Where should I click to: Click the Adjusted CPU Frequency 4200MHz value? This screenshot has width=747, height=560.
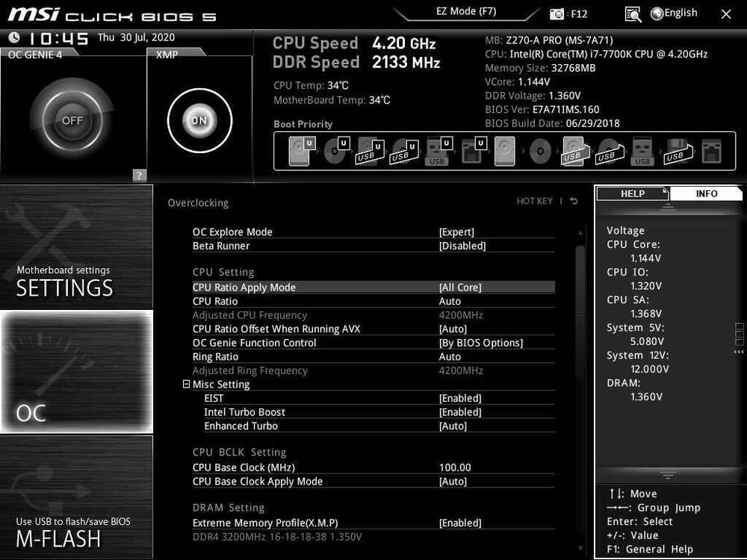pos(461,315)
